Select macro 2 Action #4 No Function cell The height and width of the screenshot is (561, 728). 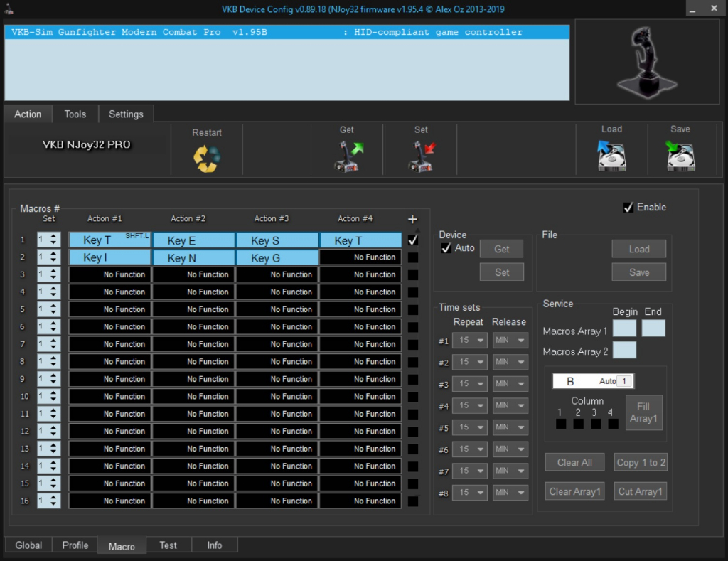click(x=360, y=257)
